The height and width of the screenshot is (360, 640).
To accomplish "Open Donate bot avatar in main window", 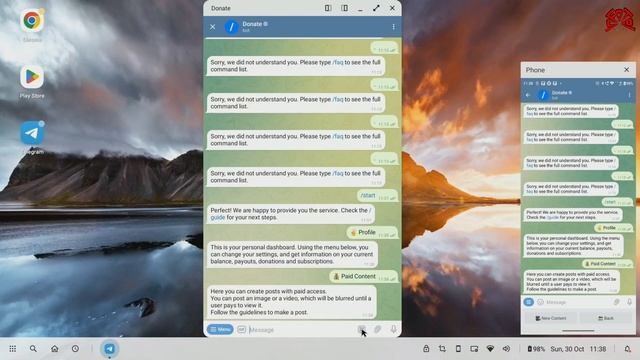I will pyautogui.click(x=231, y=27).
